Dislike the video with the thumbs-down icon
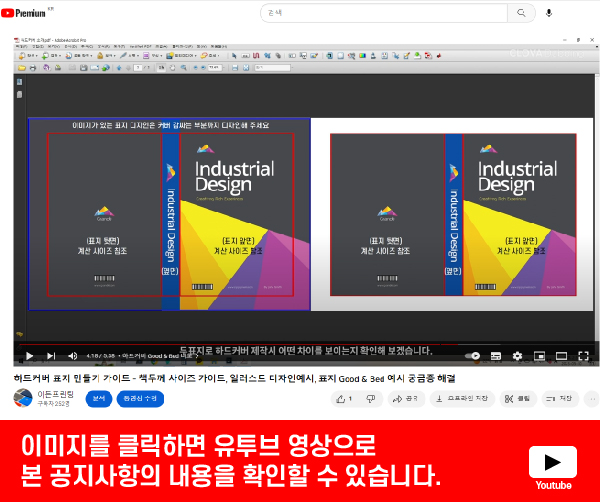The image size is (600, 502). click(370, 399)
